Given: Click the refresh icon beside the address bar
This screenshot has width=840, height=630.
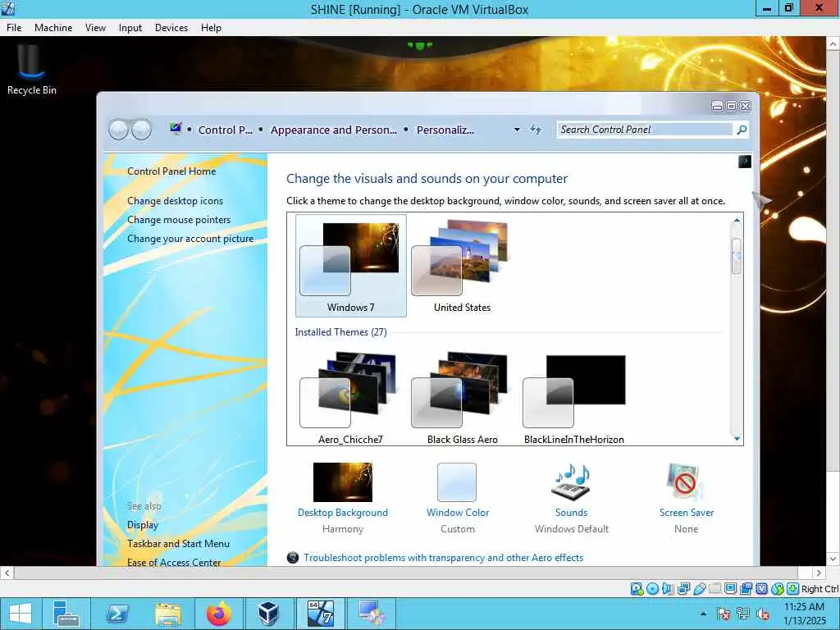Looking at the screenshot, I should point(536,129).
